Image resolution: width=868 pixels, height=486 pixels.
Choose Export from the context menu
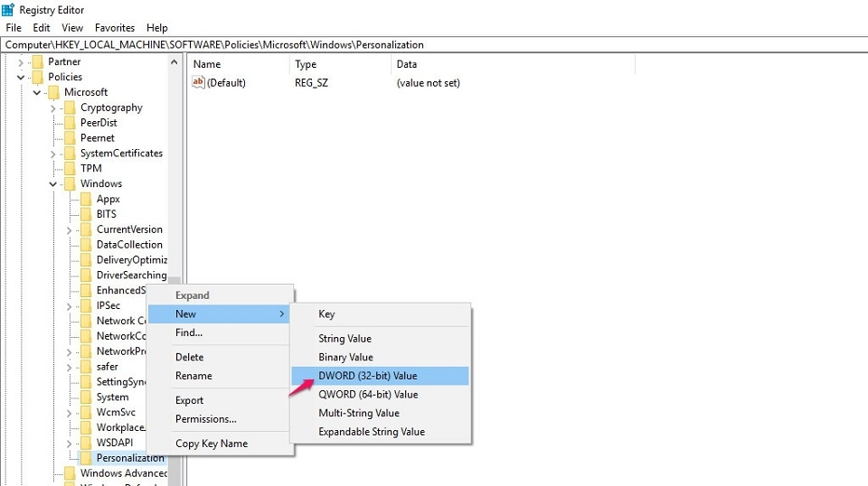click(x=219, y=400)
